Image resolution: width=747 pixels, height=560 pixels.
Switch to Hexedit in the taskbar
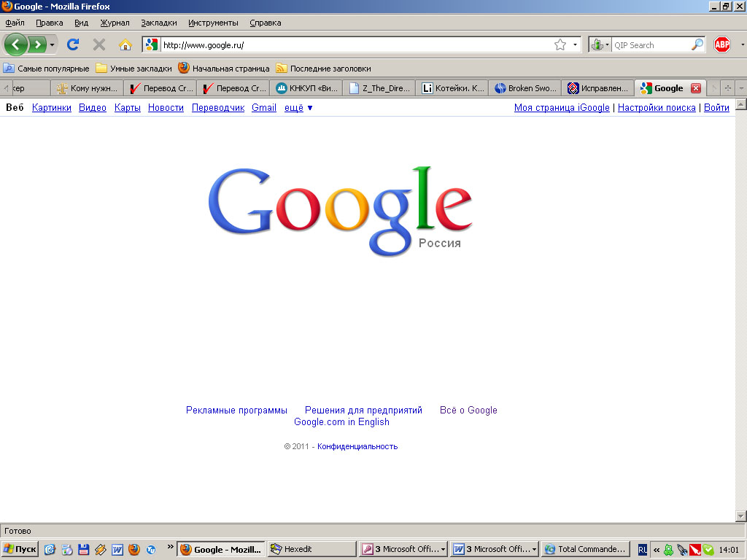(311, 549)
